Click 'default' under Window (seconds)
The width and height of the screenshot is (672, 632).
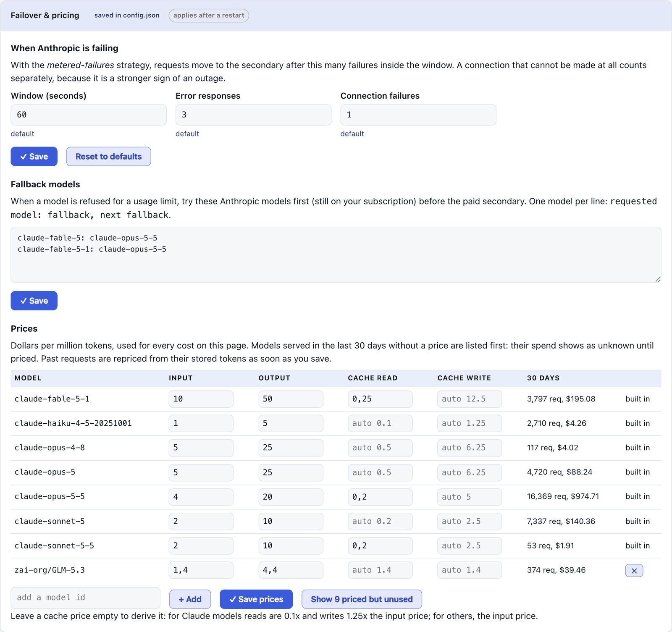click(22, 134)
